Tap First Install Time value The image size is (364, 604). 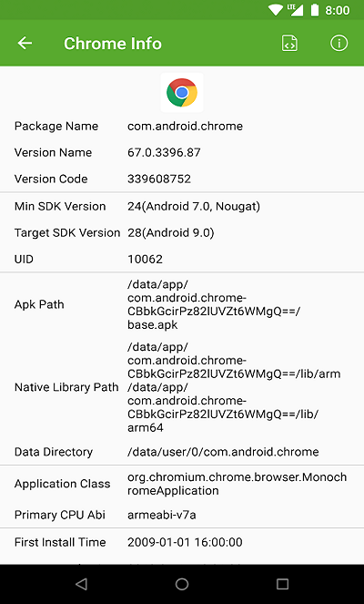click(185, 542)
